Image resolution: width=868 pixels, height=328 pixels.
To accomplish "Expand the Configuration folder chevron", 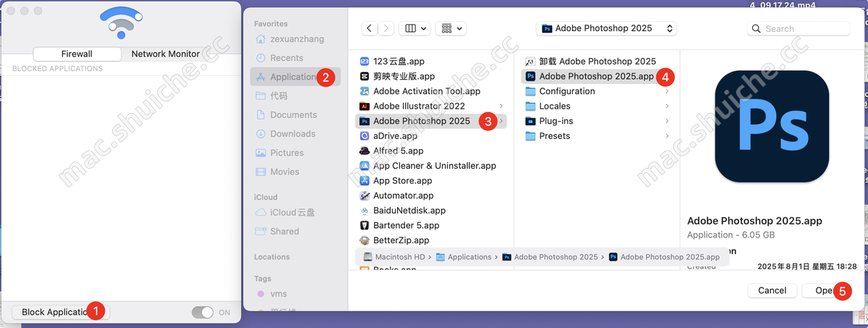I will tap(667, 91).
